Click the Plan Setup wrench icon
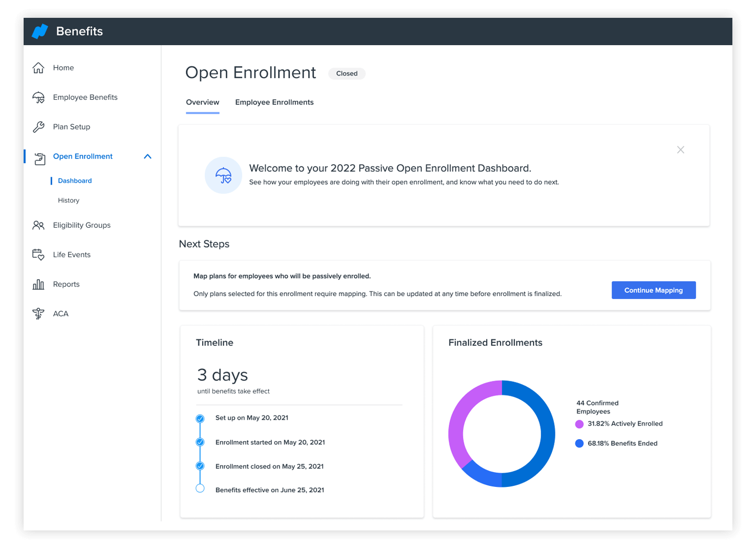Screen dimensions: 756x553 (38, 127)
